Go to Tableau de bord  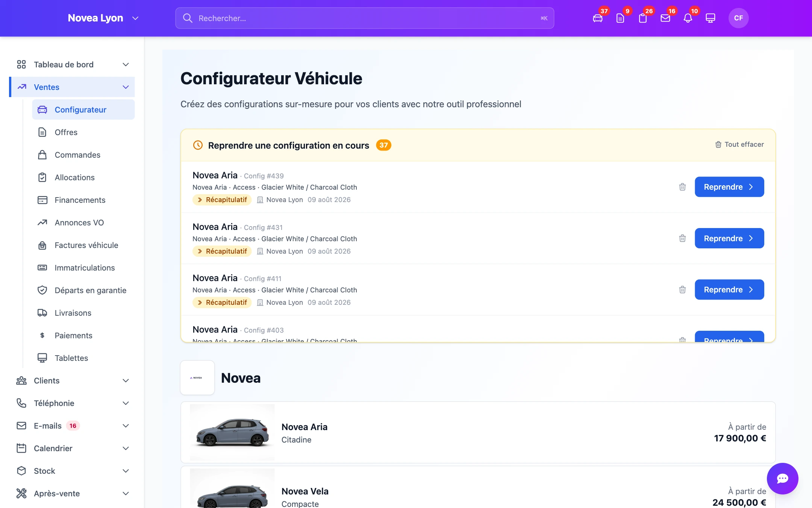point(72,64)
